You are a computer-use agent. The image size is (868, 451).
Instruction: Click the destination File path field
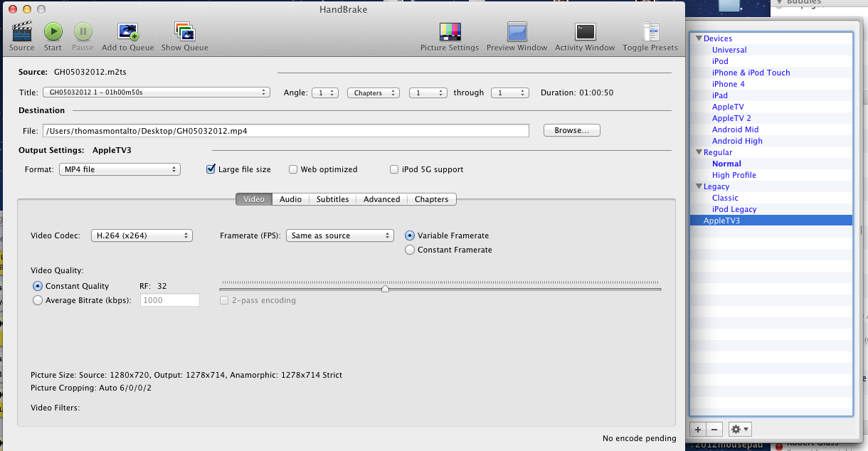tap(285, 131)
